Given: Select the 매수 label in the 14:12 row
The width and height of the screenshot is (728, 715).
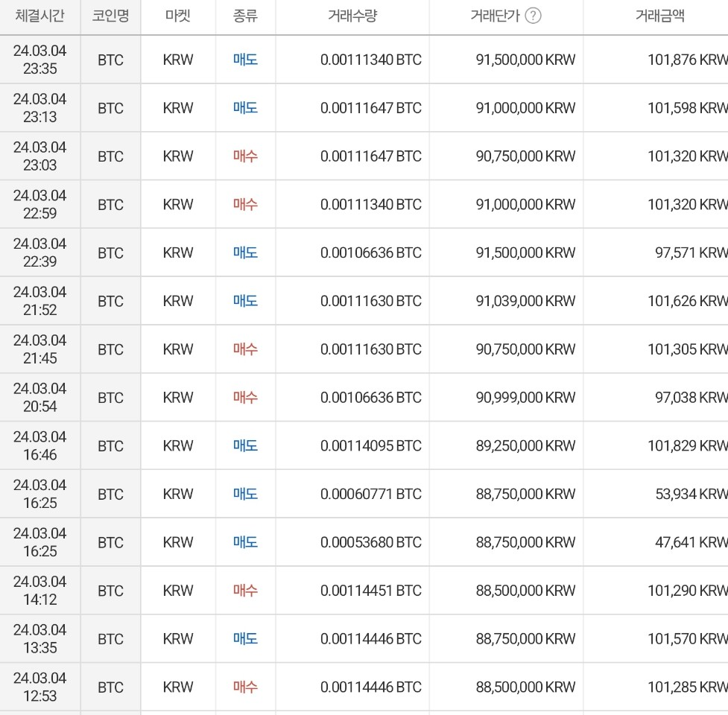Looking at the screenshot, I should click(x=245, y=590).
